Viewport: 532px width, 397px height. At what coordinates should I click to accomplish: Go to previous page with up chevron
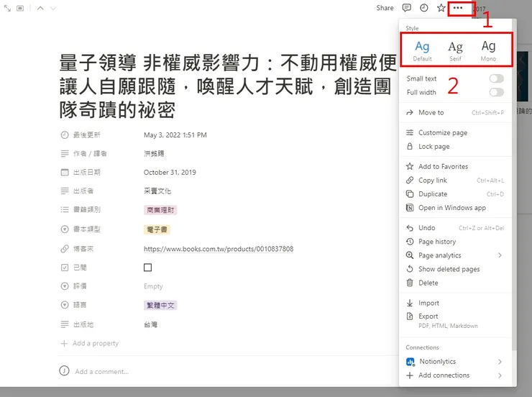[40, 8]
